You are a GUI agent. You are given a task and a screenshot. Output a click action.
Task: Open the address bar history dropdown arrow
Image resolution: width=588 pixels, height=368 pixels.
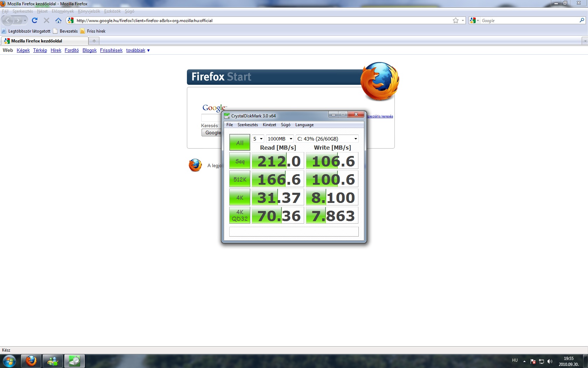pyautogui.click(x=463, y=21)
